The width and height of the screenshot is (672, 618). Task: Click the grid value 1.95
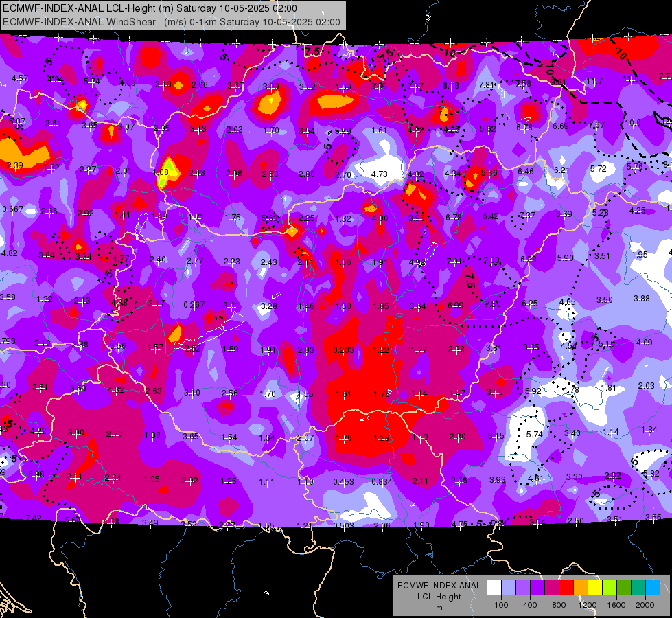(x=640, y=254)
